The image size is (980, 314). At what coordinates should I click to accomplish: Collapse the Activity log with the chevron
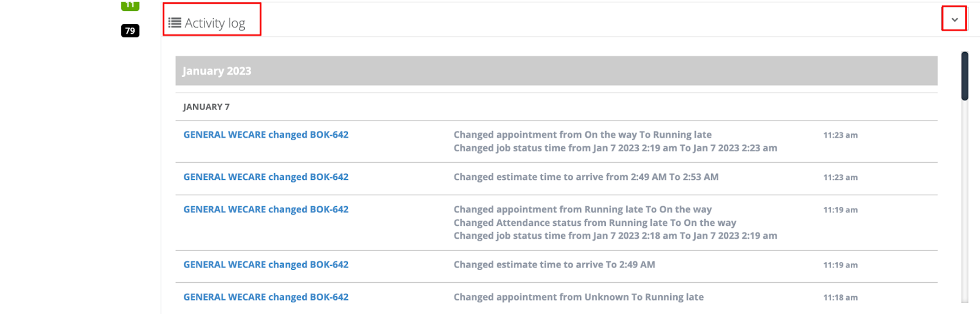click(954, 20)
